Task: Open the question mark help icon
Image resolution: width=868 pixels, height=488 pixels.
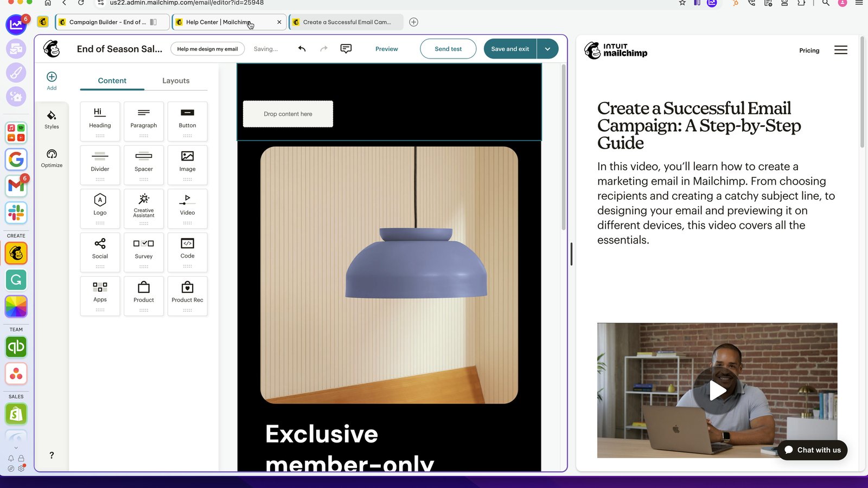Action: pos(52,455)
